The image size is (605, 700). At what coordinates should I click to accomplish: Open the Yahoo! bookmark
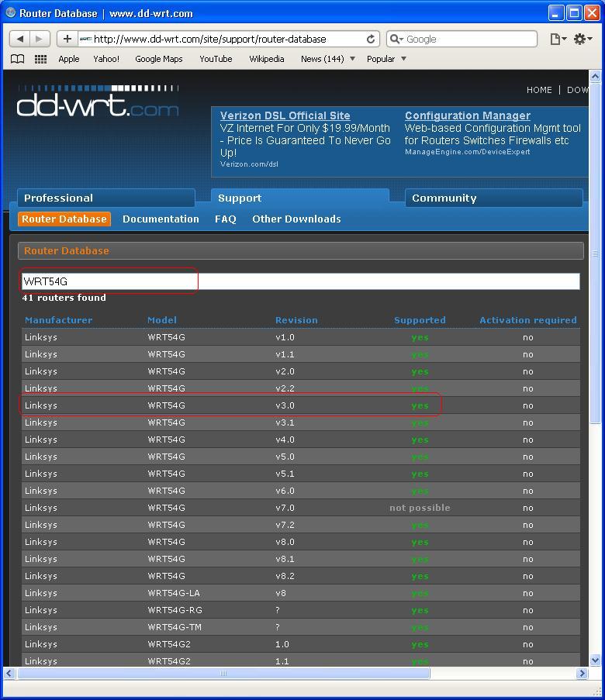point(106,59)
